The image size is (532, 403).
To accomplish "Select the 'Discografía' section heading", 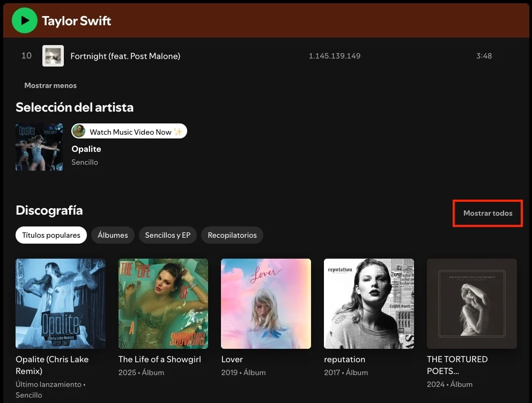I will click(x=49, y=210).
